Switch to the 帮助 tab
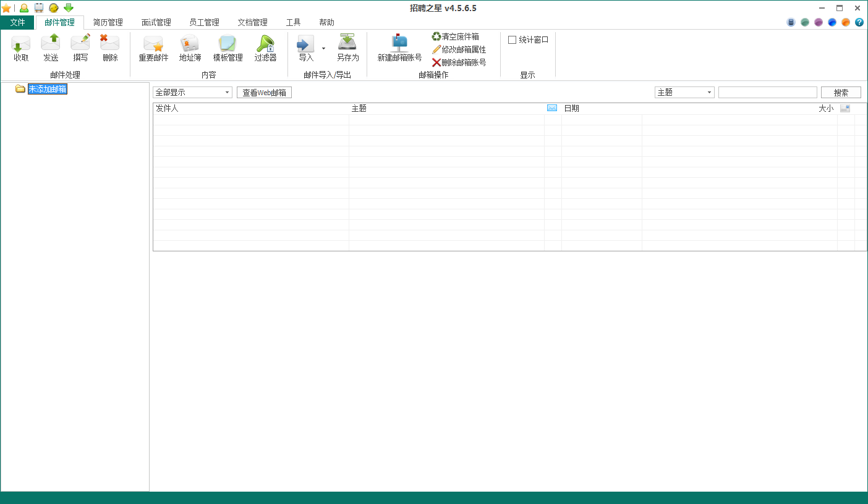This screenshot has height=504, width=868. coord(327,22)
